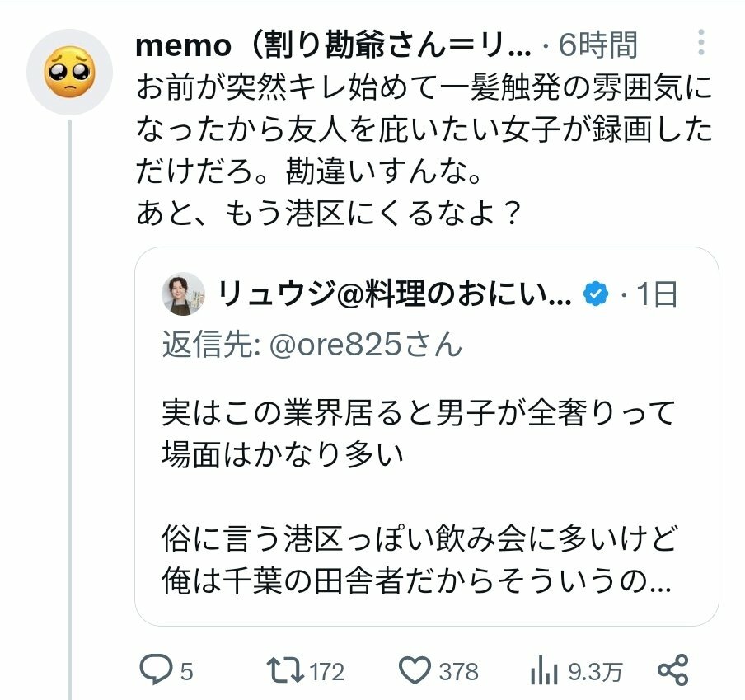745x700 pixels.
Task: Click the 378 likes count
Action: (x=458, y=672)
